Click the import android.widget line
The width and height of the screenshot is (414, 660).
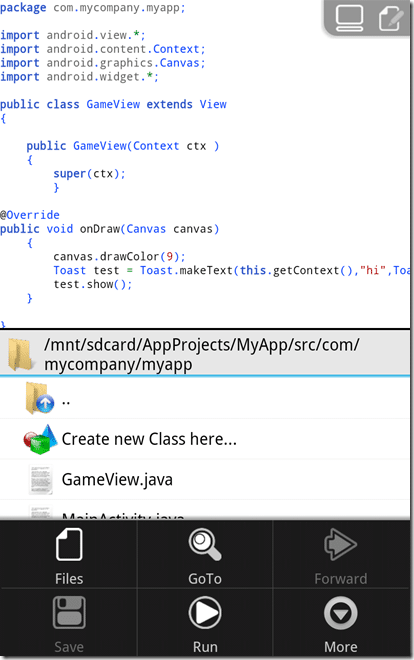pyautogui.click(x=79, y=77)
